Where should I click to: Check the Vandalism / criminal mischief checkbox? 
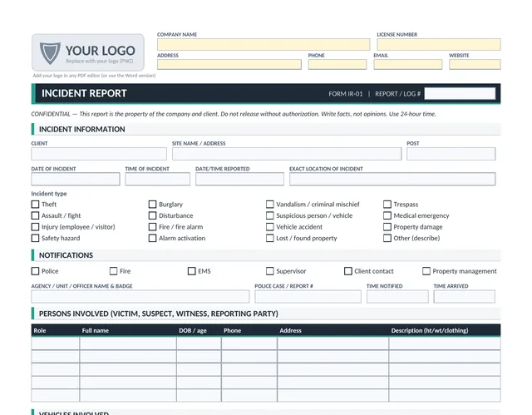coord(269,205)
